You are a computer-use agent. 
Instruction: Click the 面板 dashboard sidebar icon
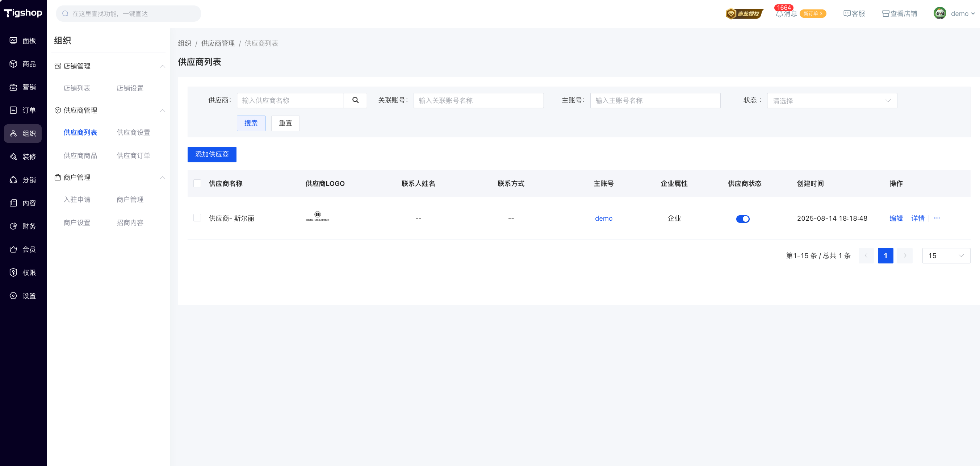tap(13, 40)
